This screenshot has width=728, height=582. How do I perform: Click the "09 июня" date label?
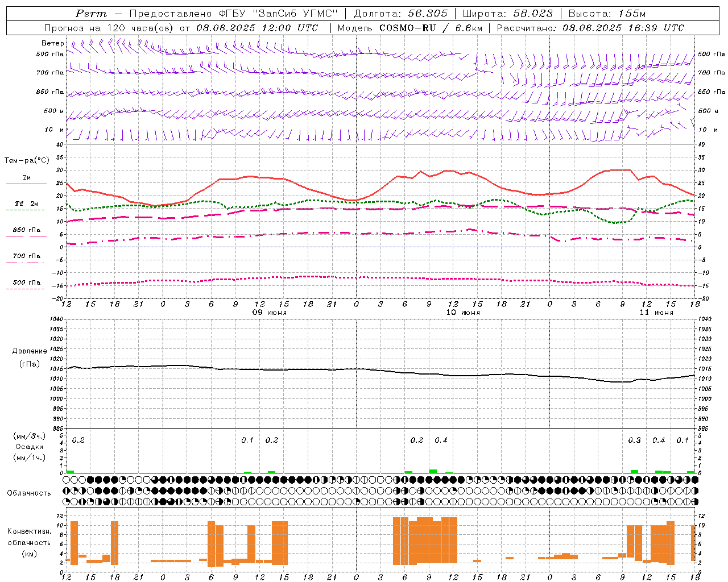270,313
